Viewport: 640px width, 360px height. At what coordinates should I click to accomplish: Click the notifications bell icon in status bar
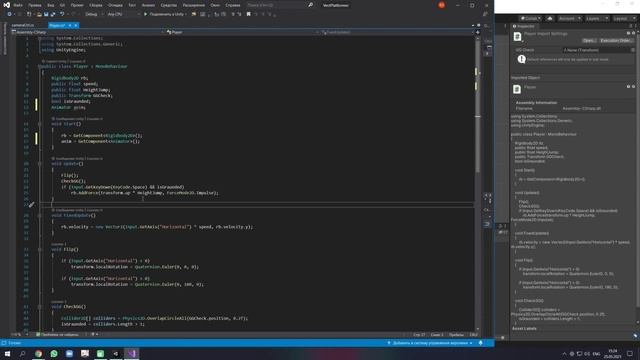[x=480, y=343]
